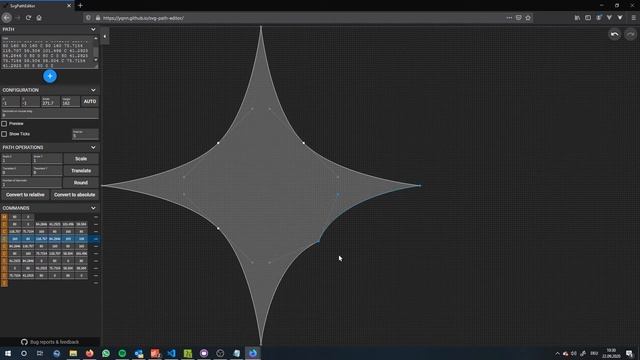Focus the Translate Y input field
The image size is (640, 360).
pyautogui.click(x=47, y=171)
